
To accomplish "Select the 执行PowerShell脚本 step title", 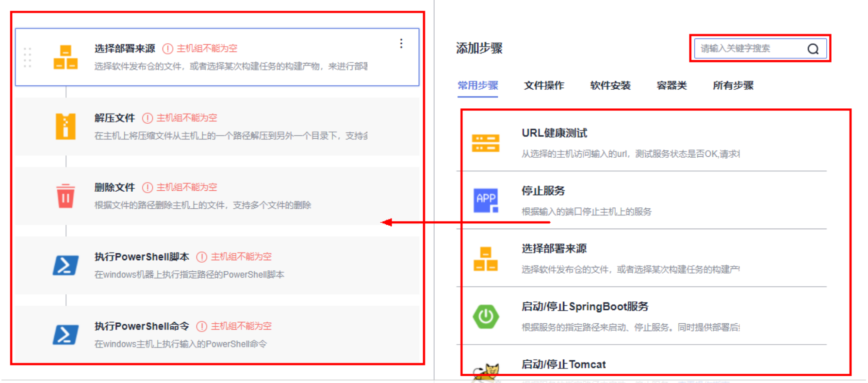I will [142, 257].
